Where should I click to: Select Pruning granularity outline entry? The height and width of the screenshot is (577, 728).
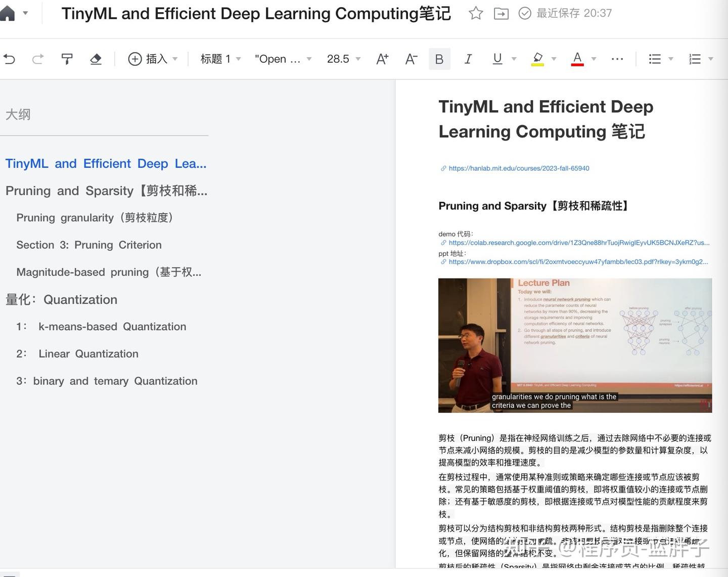tap(97, 218)
